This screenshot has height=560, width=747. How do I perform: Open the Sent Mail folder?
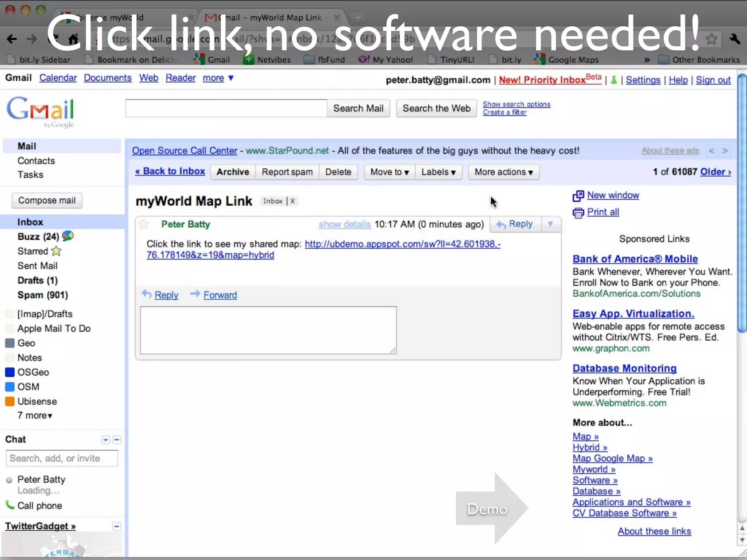[38, 266]
